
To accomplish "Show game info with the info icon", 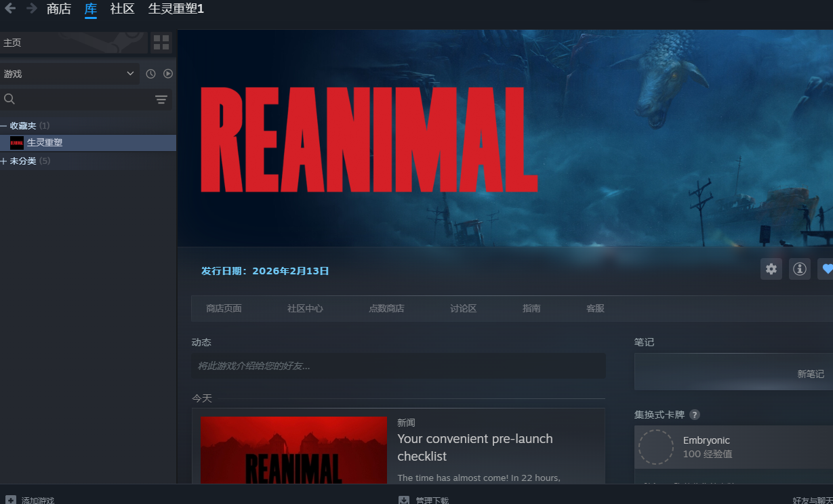I will [x=800, y=269].
